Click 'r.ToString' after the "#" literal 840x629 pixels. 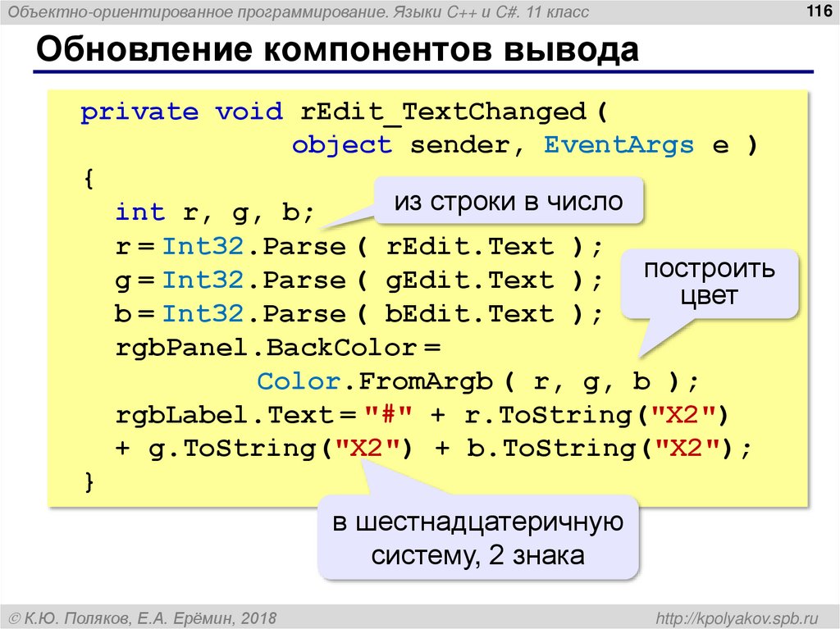[x=548, y=415]
